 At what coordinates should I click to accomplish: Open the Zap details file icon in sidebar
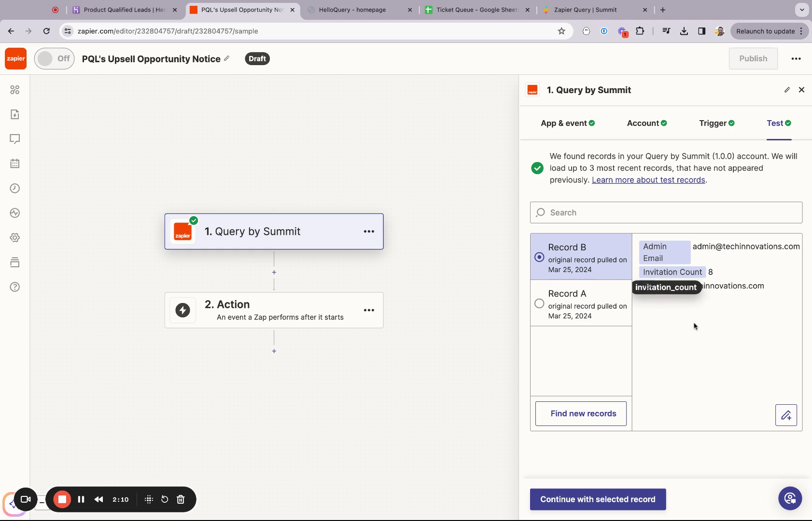point(15,114)
